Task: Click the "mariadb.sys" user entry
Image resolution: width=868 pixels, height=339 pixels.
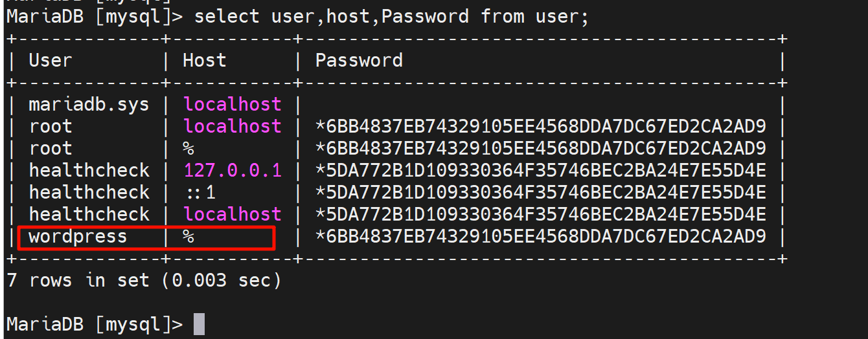Action: click(89, 105)
